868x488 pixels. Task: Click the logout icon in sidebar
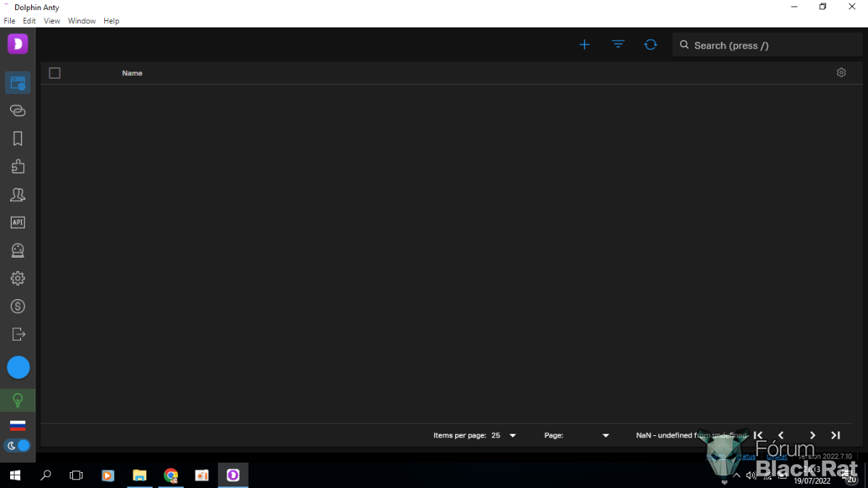18,334
